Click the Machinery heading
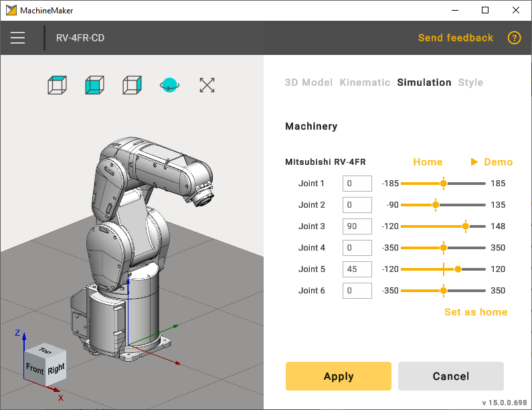This screenshot has width=532, height=410. pyautogui.click(x=311, y=127)
